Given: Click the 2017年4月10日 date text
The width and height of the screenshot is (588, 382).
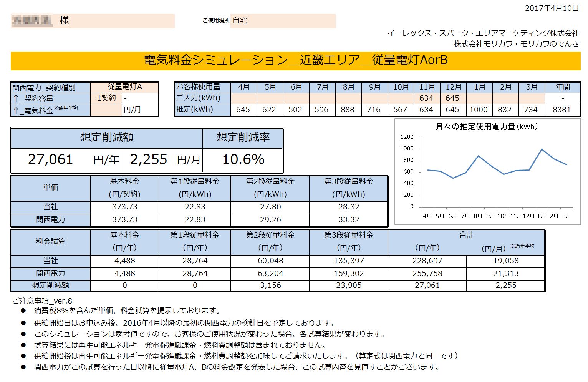Looking at the screenshot, I should click(x=552, y=8).
